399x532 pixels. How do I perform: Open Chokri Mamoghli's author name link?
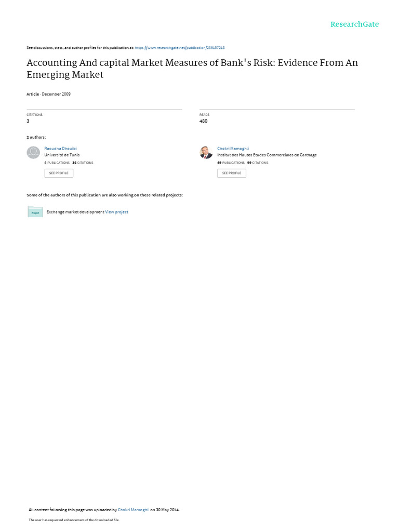tap(233, 149)
